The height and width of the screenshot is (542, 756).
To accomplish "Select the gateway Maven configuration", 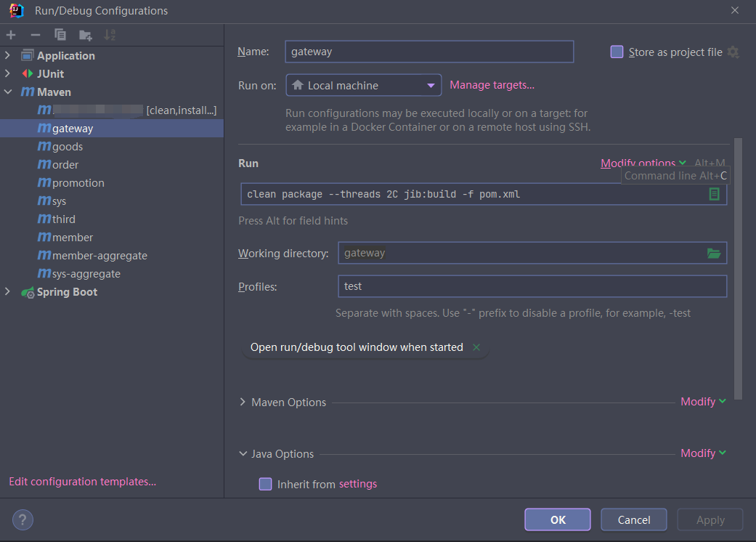I will coord(112,129).
